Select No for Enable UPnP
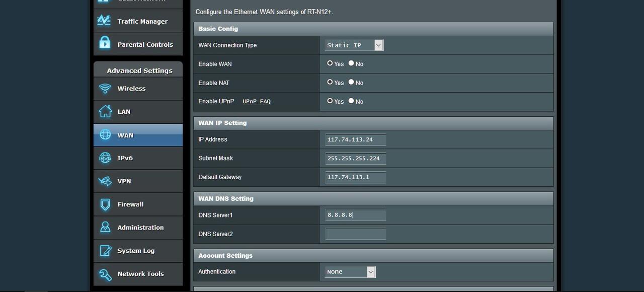This screenshot has height=292, width=644. [351, 101]
